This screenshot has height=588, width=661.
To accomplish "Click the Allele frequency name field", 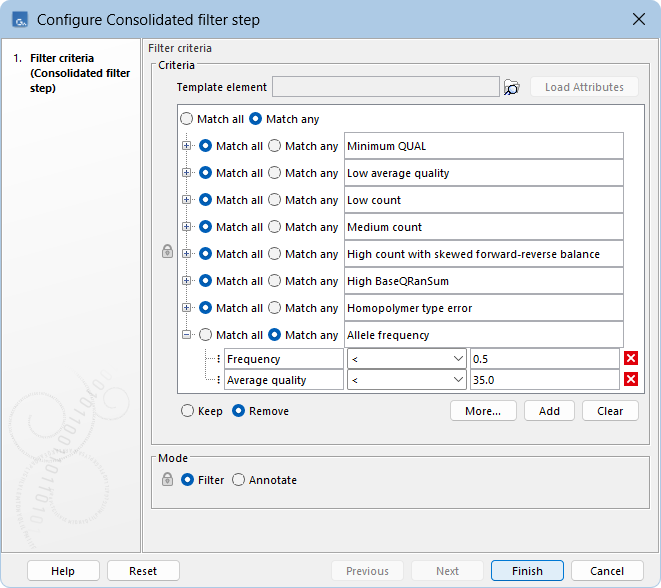I will click(x=484, y=335).
